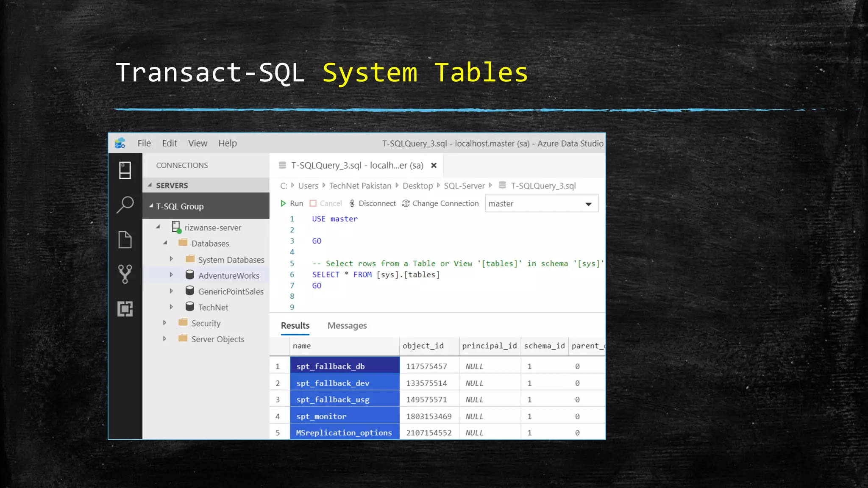Open the Servers connections view icon

pyautogui.click(x=125, y=170)
